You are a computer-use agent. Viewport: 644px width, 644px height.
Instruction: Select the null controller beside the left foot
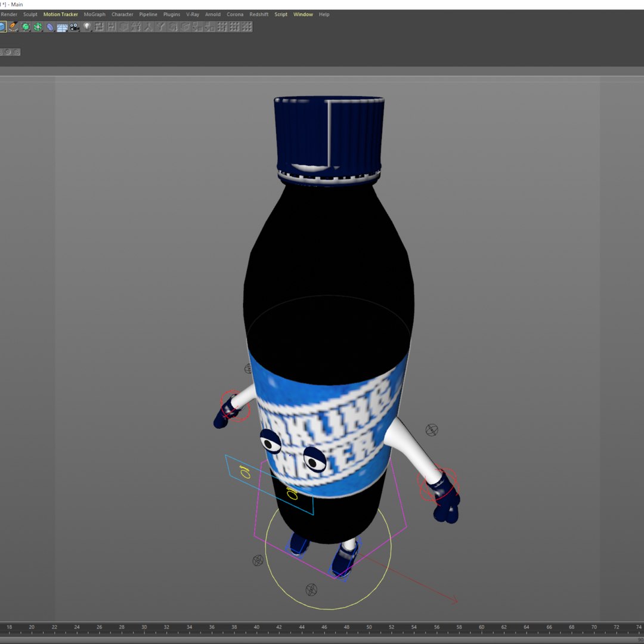tap(258, 560)
